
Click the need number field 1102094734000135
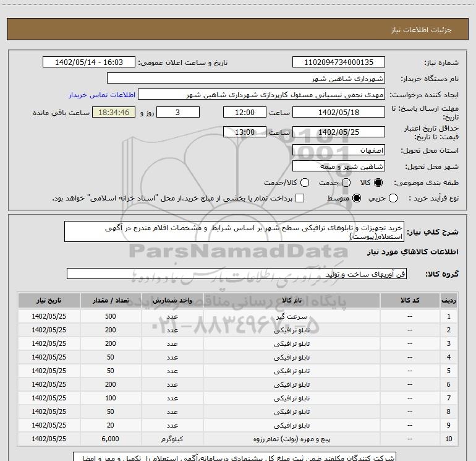[x=339, y=62]
